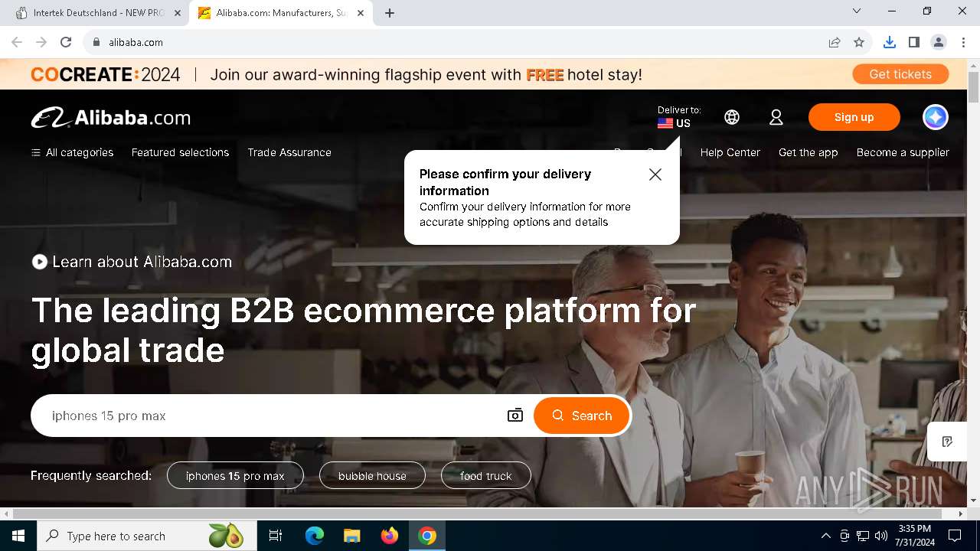Open File Explorer from taskbar
Screen dimensions: 980x551
[351, 536]
